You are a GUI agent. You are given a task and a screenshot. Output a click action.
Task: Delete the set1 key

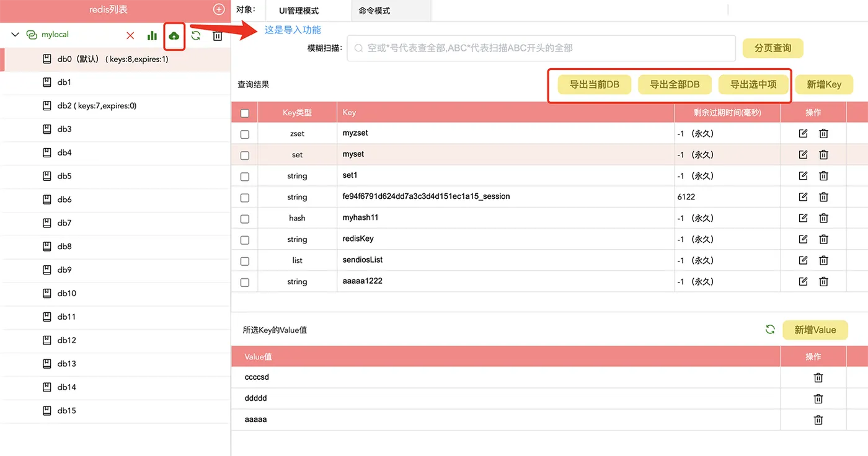[823, 176]
